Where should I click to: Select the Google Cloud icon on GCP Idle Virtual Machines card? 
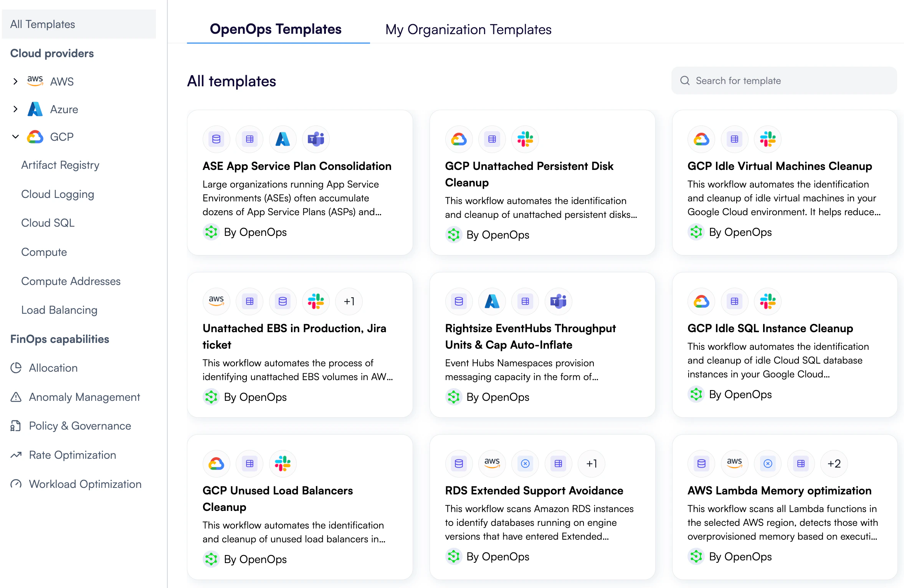coord(701,139)
